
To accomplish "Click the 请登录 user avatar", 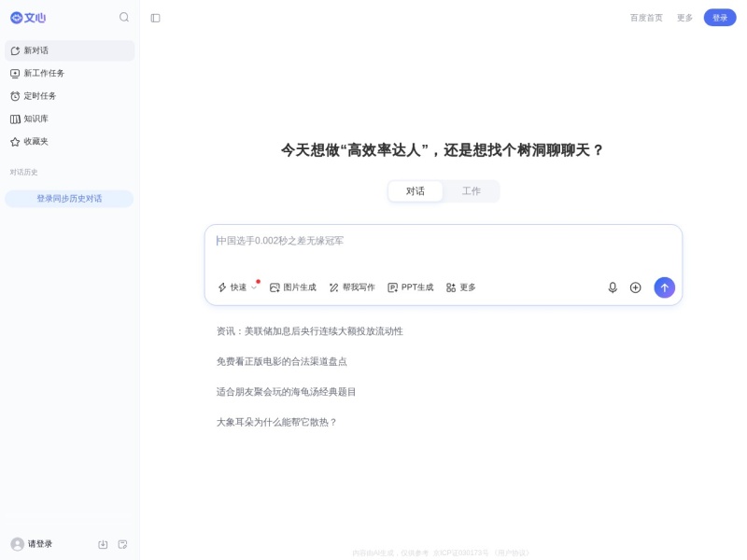I will tap(18, 544).
